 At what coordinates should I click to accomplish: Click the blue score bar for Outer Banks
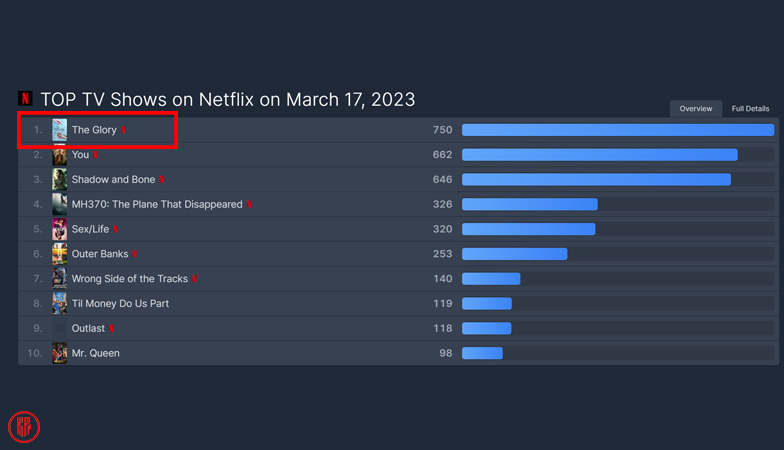514,254
